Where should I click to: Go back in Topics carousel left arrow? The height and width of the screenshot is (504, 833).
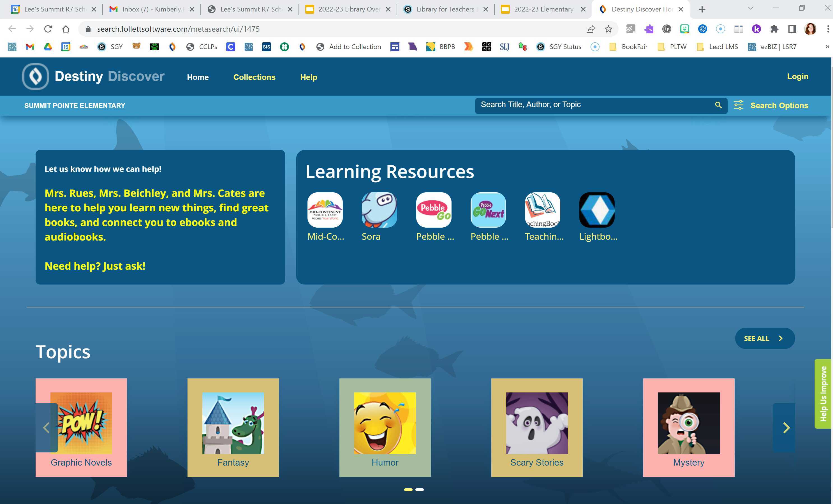pyautogui.click(x=47, y=428)
